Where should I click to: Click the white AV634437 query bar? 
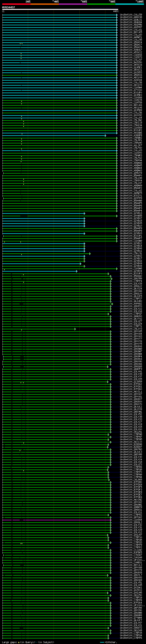click(60, 9)
